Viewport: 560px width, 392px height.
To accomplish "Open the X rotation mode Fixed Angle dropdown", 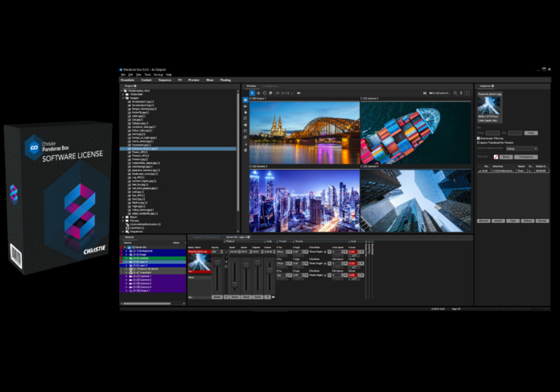I will pyautogui.click(x=318, y=252).
